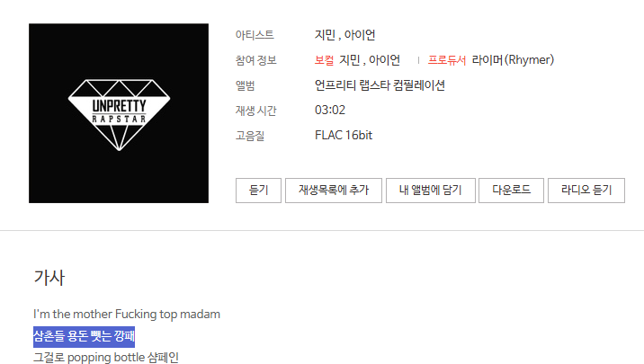Click the FLAC 16bit quality text

click(x=344, y=136)
